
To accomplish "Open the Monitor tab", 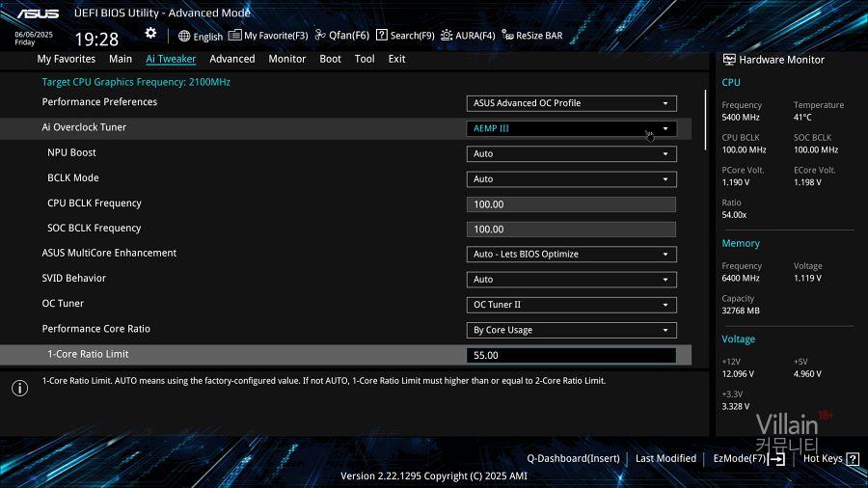I will tap(287, 59).
